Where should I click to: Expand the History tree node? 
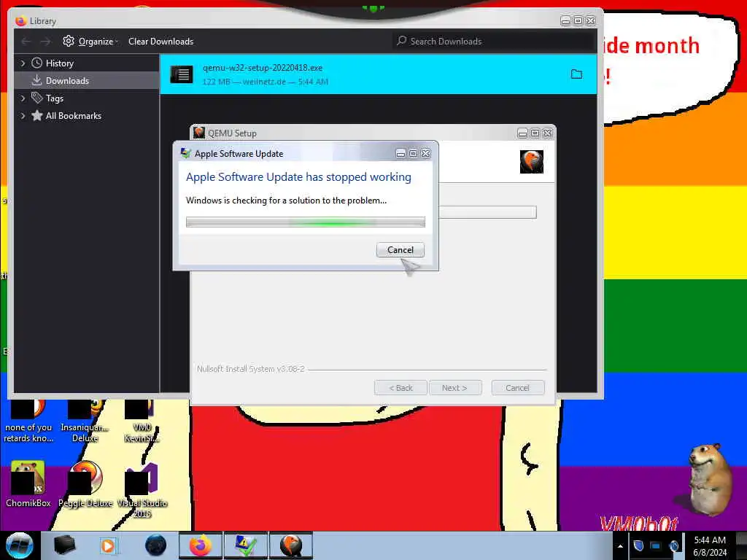point(23,63)
